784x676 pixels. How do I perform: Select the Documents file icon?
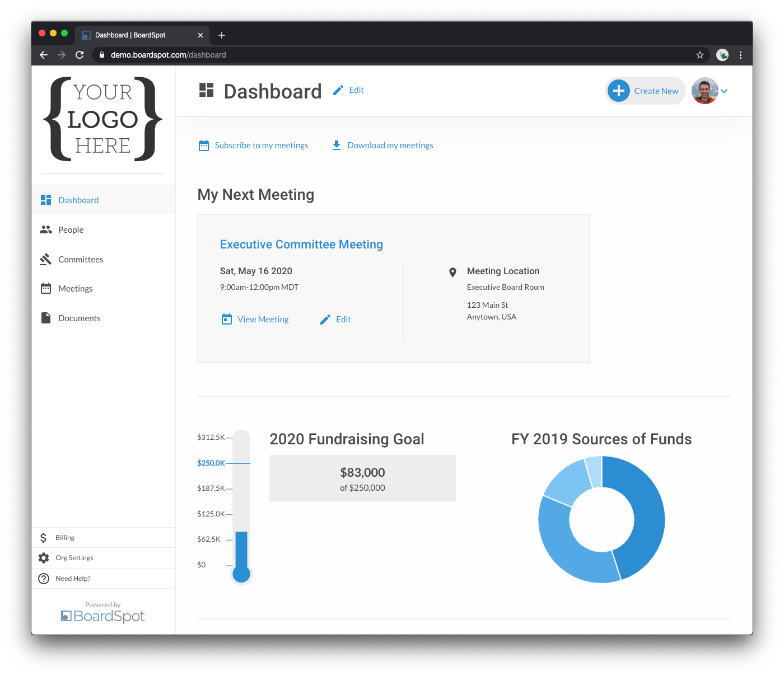45,318
